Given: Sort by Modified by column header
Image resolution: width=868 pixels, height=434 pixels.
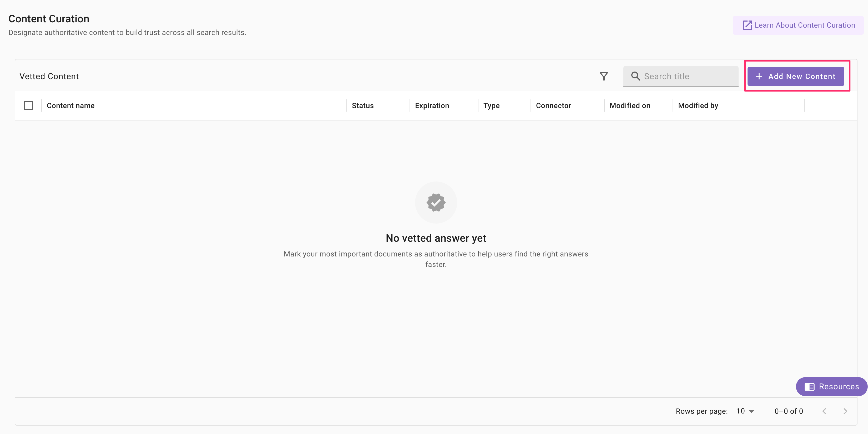Looking at the screenshot, I should (698, 105).
